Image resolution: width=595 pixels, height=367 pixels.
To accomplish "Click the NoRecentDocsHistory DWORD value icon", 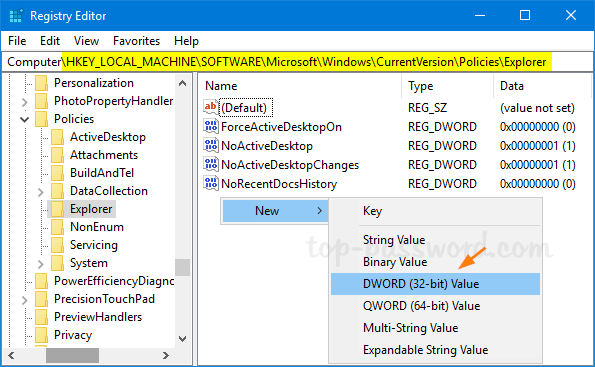I will click(211, 183).
